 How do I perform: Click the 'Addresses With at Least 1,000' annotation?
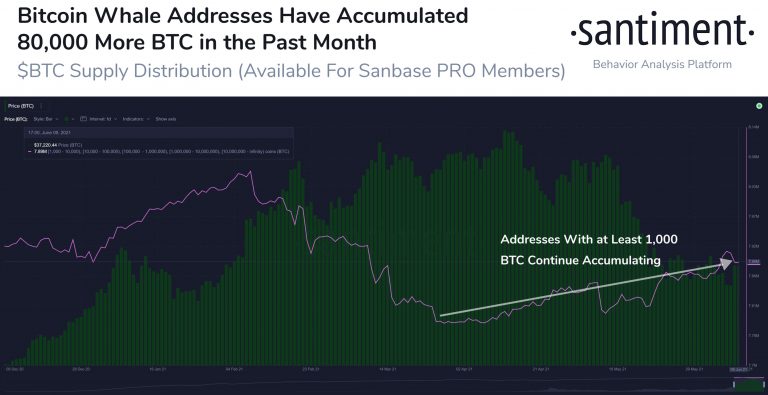[x=589, y=239]
